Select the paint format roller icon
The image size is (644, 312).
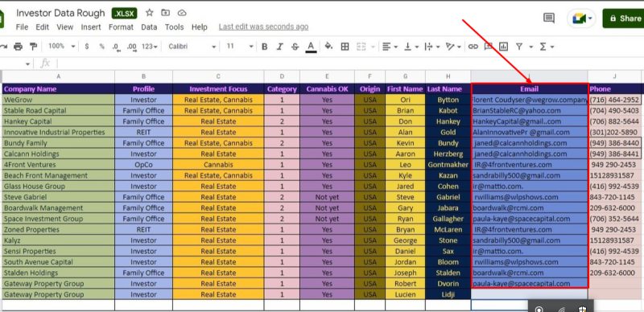tap(33, 47)
